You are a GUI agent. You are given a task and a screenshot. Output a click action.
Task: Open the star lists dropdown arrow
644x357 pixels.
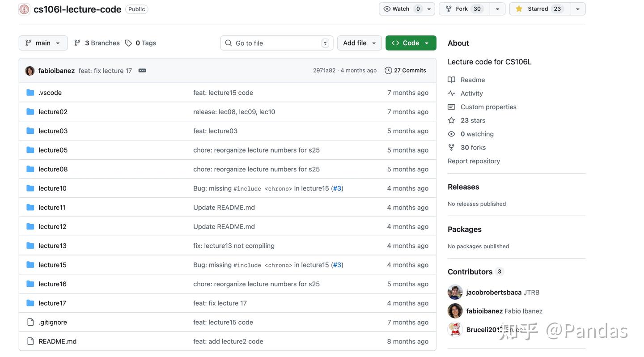577,9
